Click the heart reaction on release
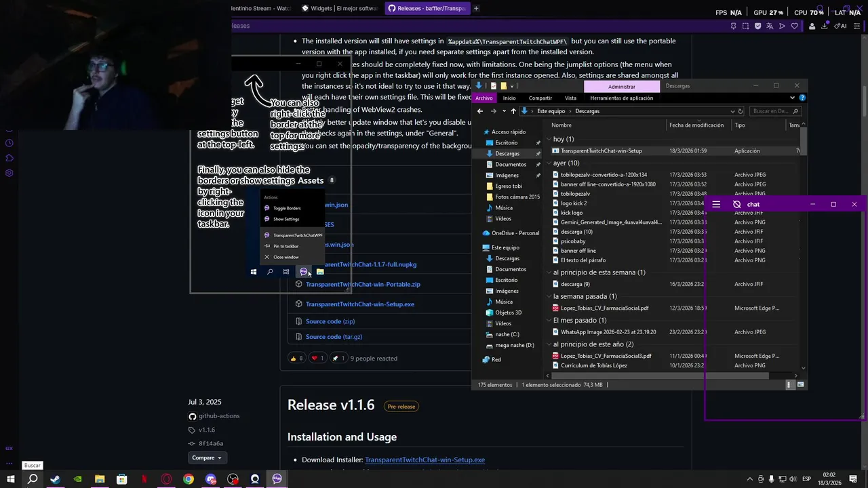868x488 pixels. (317, 358)
